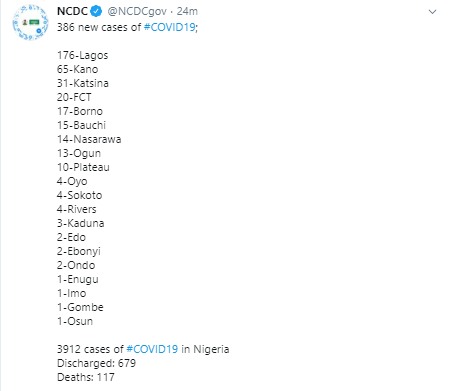Click the '4-Sokoto' line in the tweet
449x391 pixels.
pyautogui.click(x=79, y=195)
